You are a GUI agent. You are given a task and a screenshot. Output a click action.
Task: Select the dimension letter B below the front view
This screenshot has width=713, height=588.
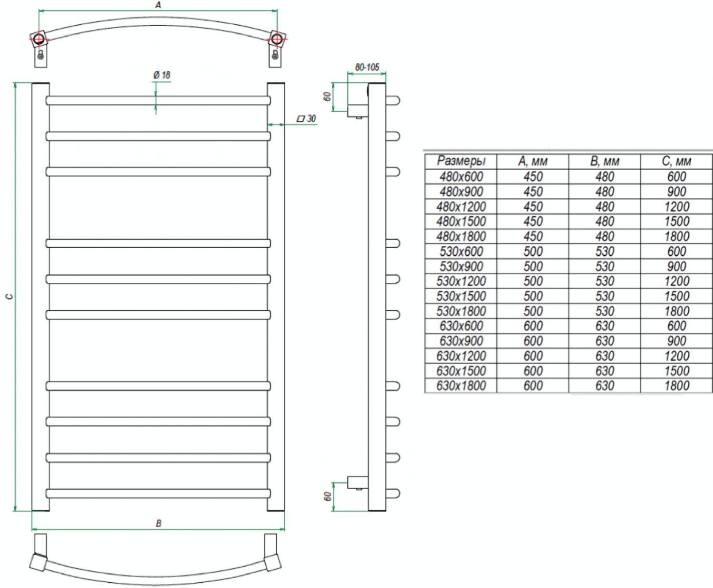click(x=159, y=523)
